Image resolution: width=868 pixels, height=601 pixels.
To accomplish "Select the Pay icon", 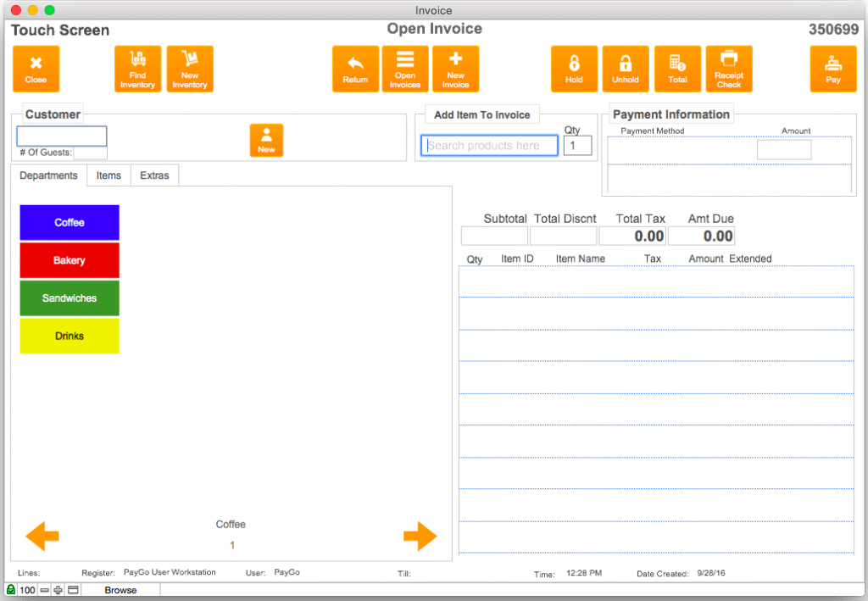I will 834,69.
